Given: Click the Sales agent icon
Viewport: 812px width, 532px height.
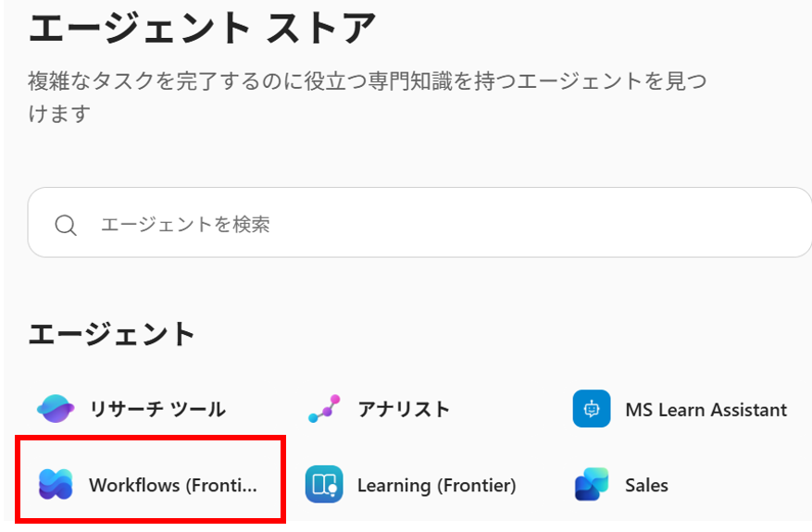Looking at the screenshot, I should tap(592, 485).
